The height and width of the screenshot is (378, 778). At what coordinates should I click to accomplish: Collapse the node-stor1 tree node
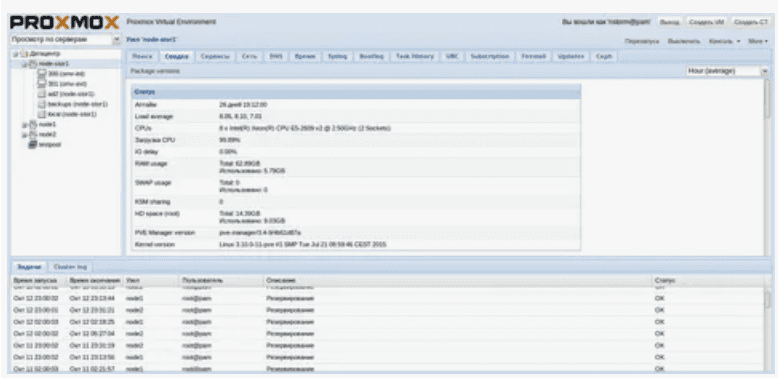pos(23,64)
